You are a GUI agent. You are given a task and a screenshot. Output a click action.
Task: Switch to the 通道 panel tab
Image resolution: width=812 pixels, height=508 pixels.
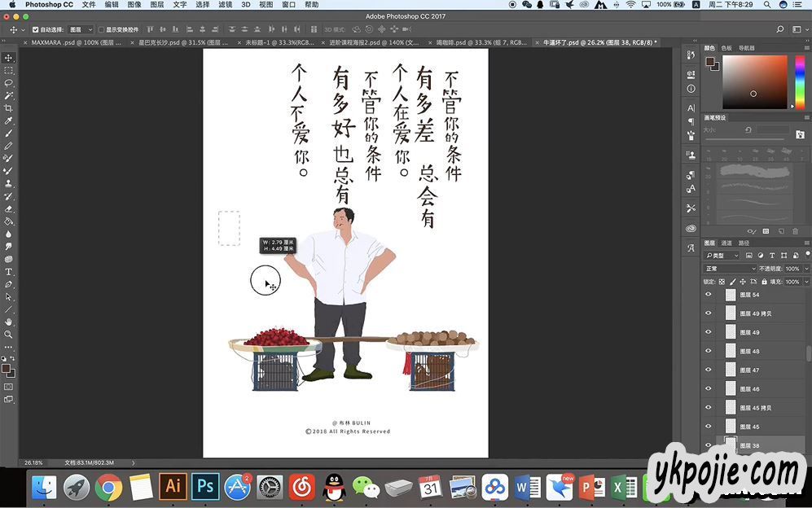point(726,243)
